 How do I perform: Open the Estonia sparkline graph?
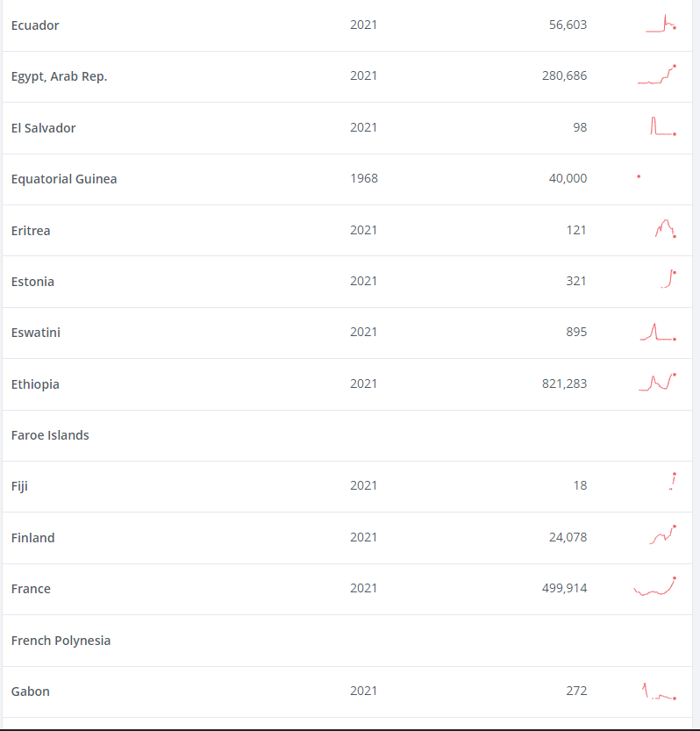pos(668,280)
